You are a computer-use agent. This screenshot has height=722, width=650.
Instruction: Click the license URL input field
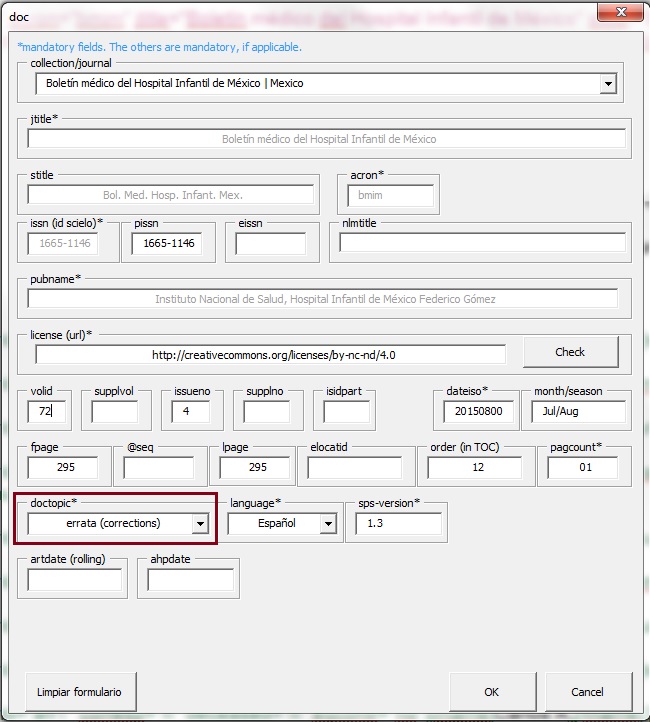pos(270,355)
